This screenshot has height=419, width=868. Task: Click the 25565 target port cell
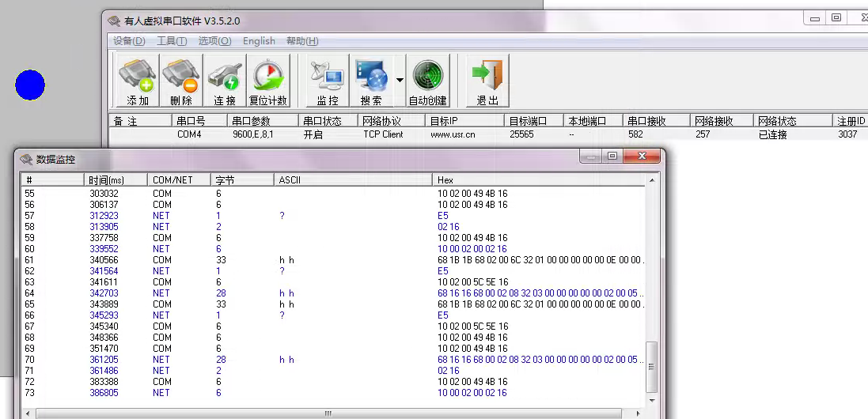(521, 134)
